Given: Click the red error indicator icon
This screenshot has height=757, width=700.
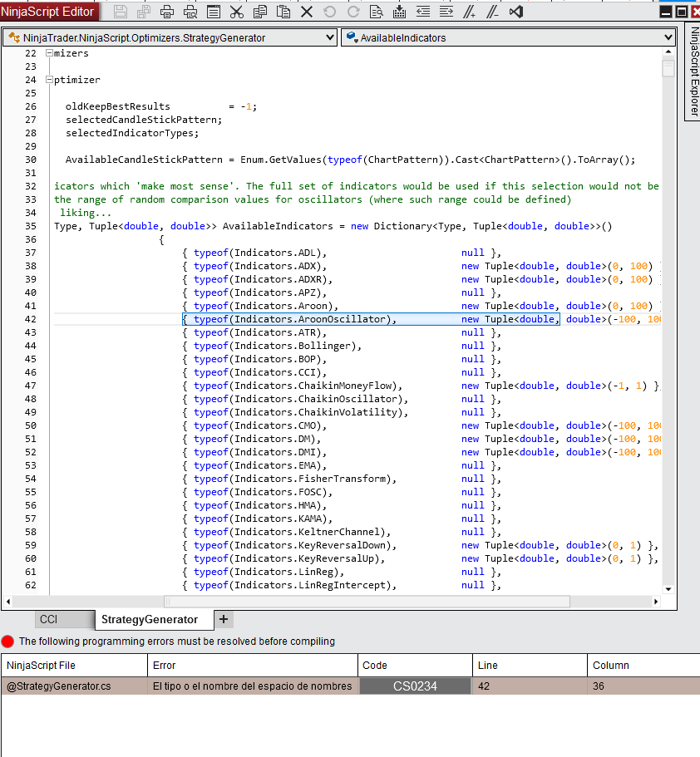Looking at the screenshot, I should pyautogui.click(x=7, y=641).
